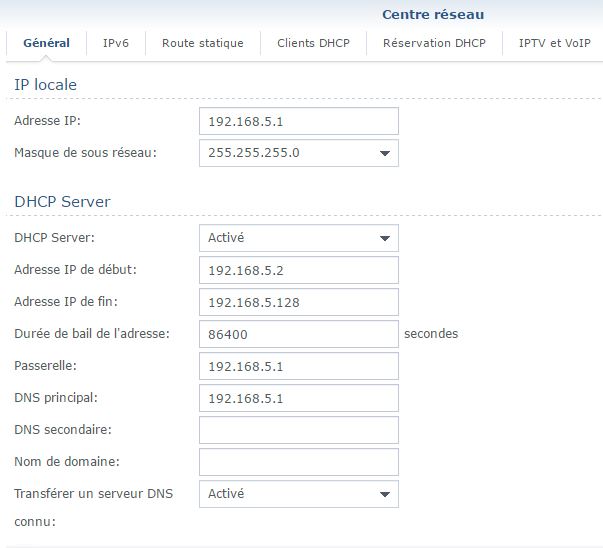Focus the Durée de bail input field
The image size is (603, 548).
[299, 334]
